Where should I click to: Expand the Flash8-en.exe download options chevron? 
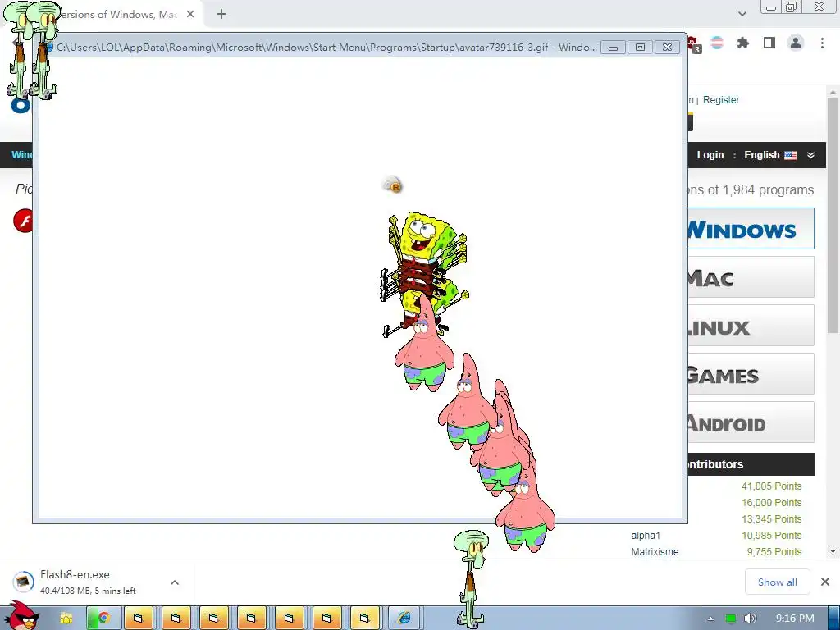175,582
